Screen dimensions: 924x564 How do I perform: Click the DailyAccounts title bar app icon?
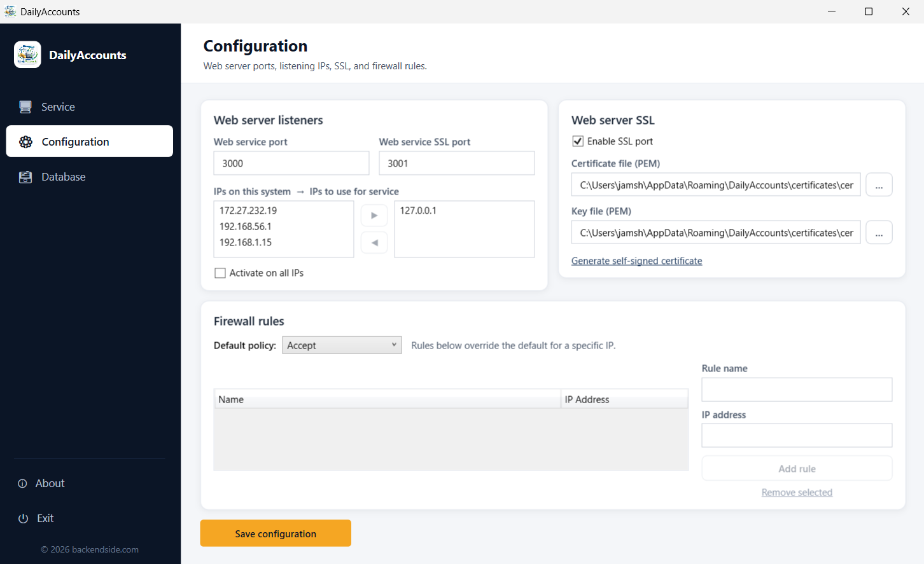click(10, 11)
